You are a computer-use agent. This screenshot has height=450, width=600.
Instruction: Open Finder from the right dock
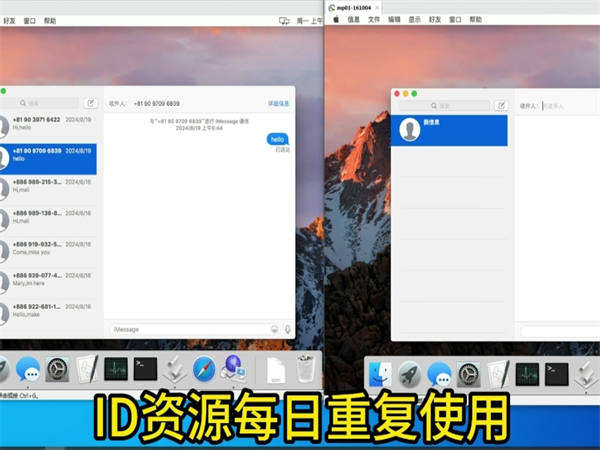379,375
